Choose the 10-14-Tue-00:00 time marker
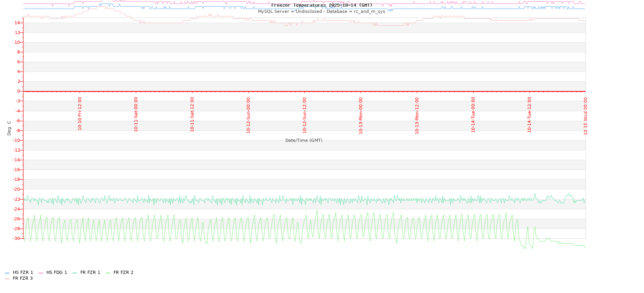644x293 pixels. pyautogui.click(x=473, y=115)
